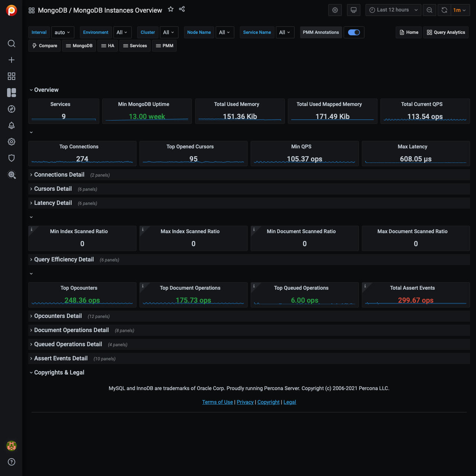
Task: Click the cycle view mode monitor icon
Action: [353, 10]
